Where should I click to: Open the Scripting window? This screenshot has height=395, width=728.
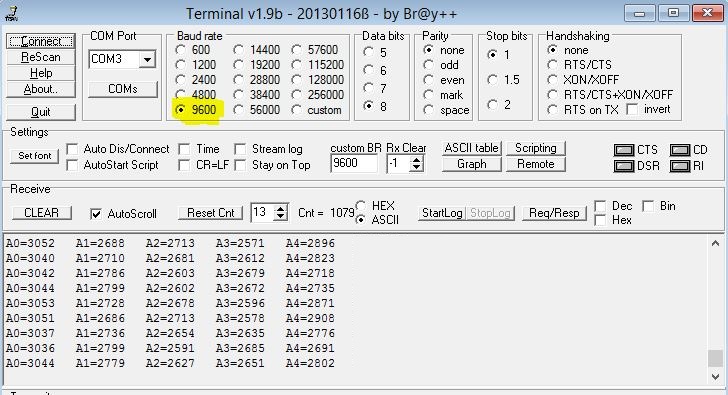[x=536, y=148]
